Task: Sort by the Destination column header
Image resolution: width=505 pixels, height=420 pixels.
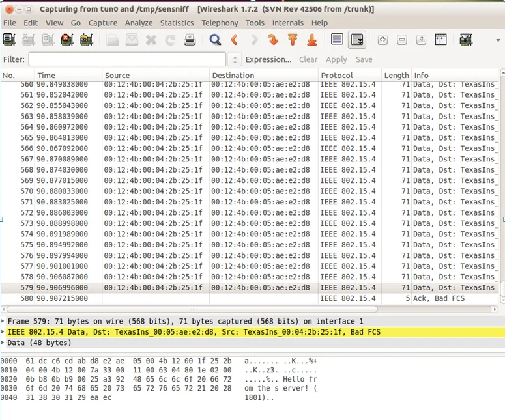Action: click(264, 76)
